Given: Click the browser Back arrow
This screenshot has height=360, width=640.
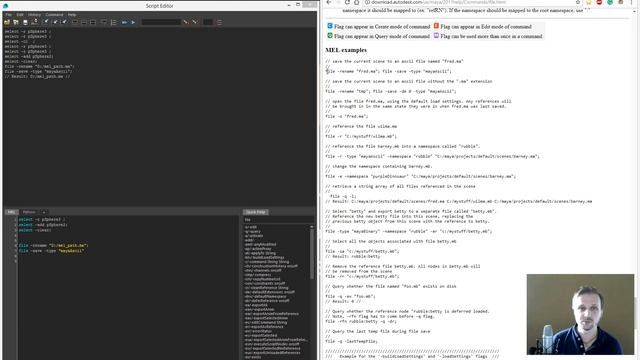Looking at the screenshot, I should pos(329,2).
